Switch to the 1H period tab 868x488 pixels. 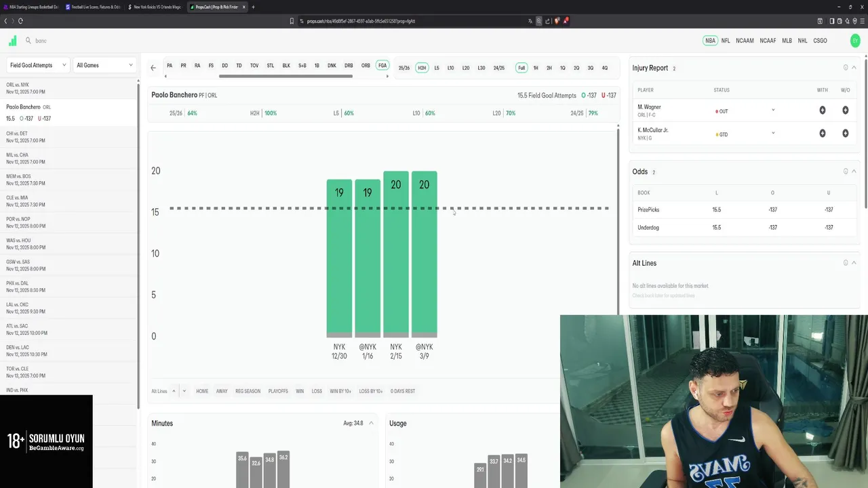[536, 68]
